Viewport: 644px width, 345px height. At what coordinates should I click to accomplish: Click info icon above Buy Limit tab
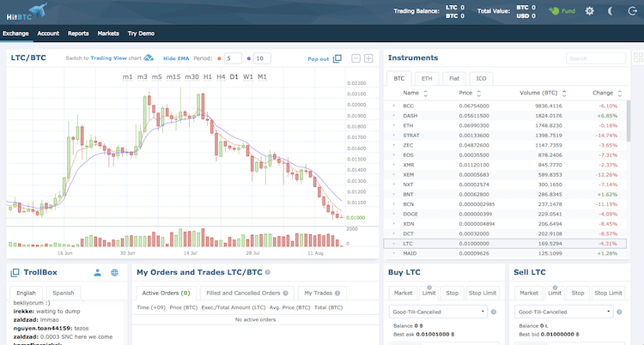coord(429,287)
